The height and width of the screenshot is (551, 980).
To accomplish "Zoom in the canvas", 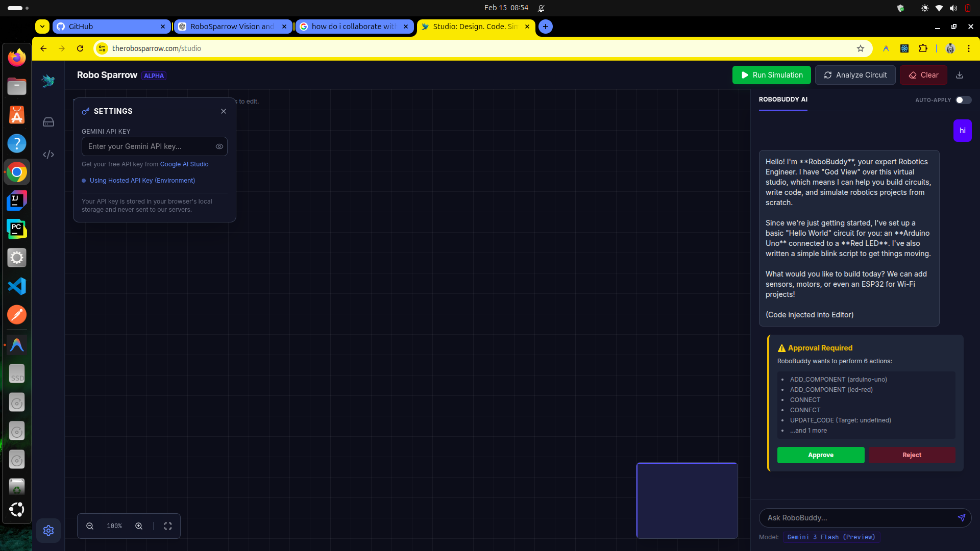I will point(139,526).
